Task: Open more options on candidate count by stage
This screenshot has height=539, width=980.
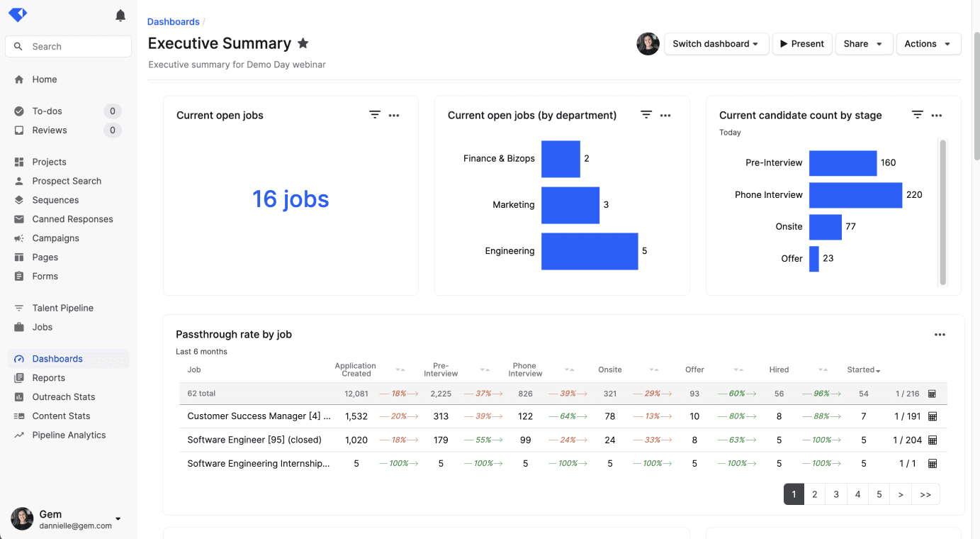Action: pyautogui.click(x=937, y=115)
